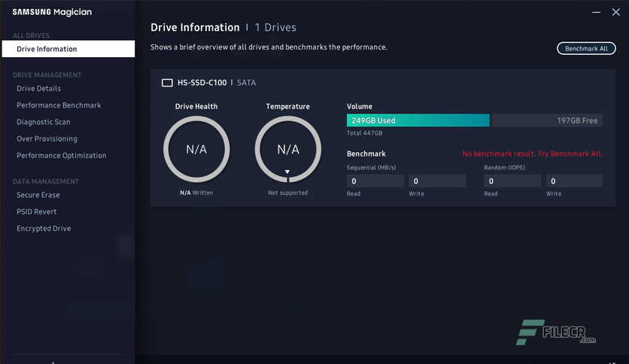629x364 pixels.
Task: Open Encrypted Drive settings
Action: [44, 229]
